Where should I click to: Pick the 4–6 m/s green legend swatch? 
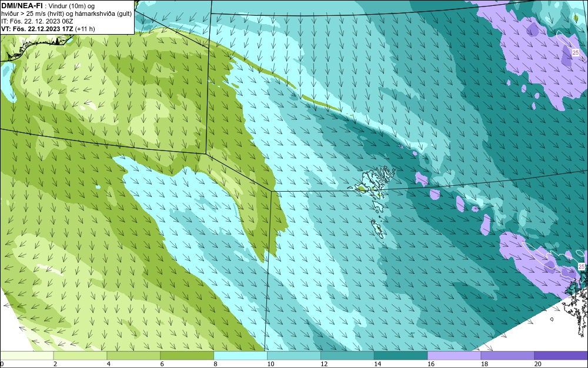(133, 355)
